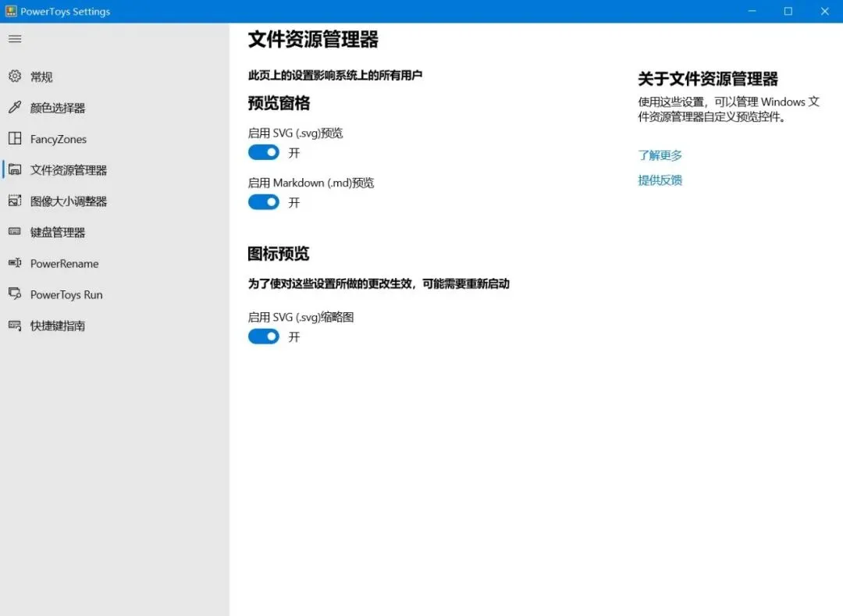This screenshot has height=616, width=843.
Task: Toggle 启用 SVG (.svg)缩略图 switch
Action: click(264, 336)
